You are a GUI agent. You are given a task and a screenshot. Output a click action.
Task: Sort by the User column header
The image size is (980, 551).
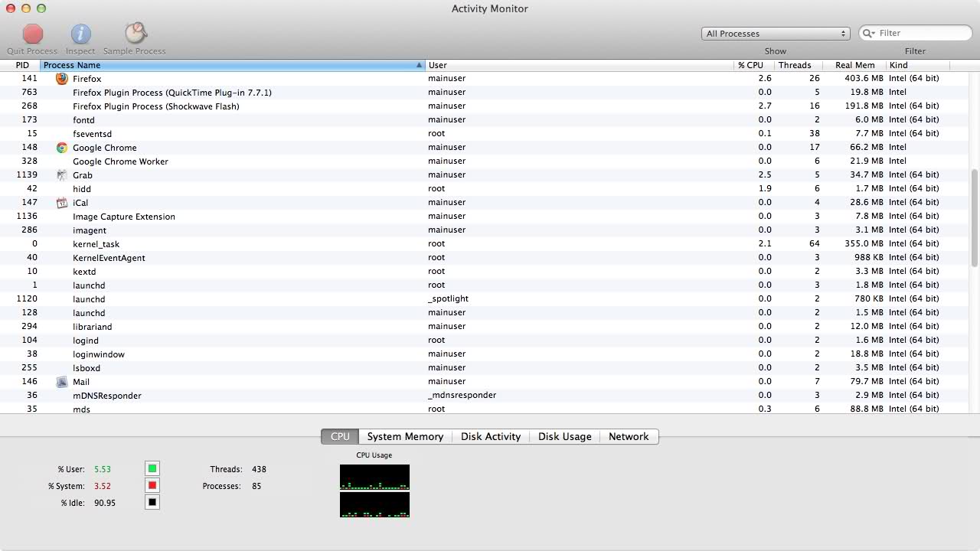point(579,65)
